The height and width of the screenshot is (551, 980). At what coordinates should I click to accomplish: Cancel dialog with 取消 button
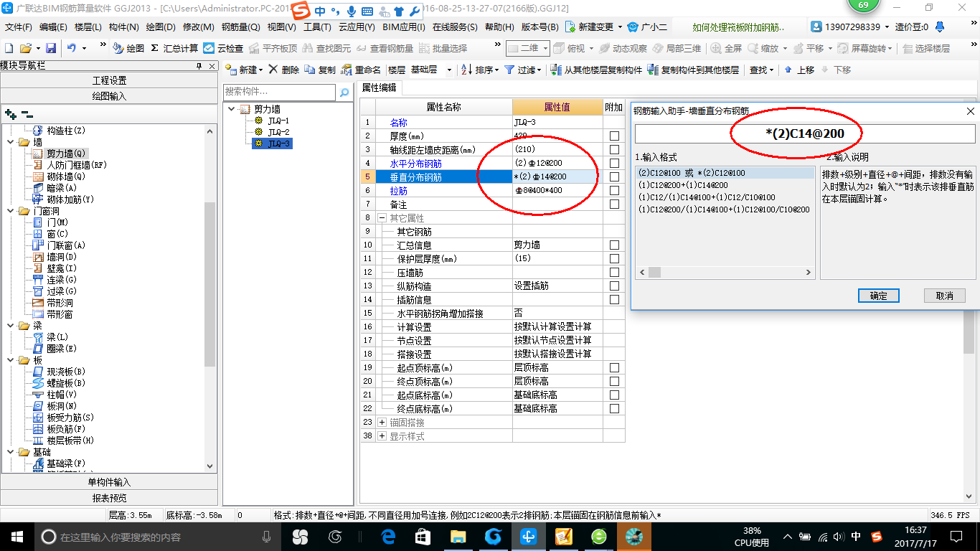[945, 296]
